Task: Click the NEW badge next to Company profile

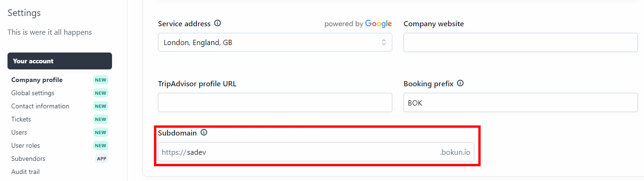Action: coord(101,80)
